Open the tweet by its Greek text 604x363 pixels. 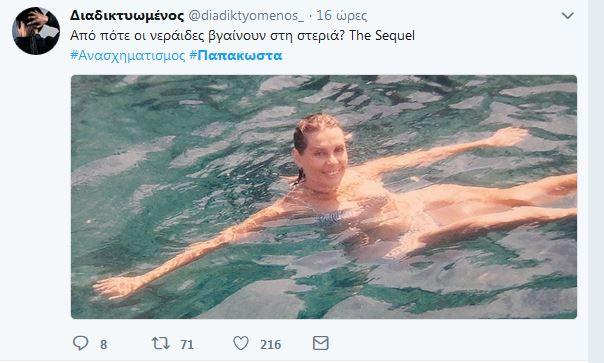point(208,35)
